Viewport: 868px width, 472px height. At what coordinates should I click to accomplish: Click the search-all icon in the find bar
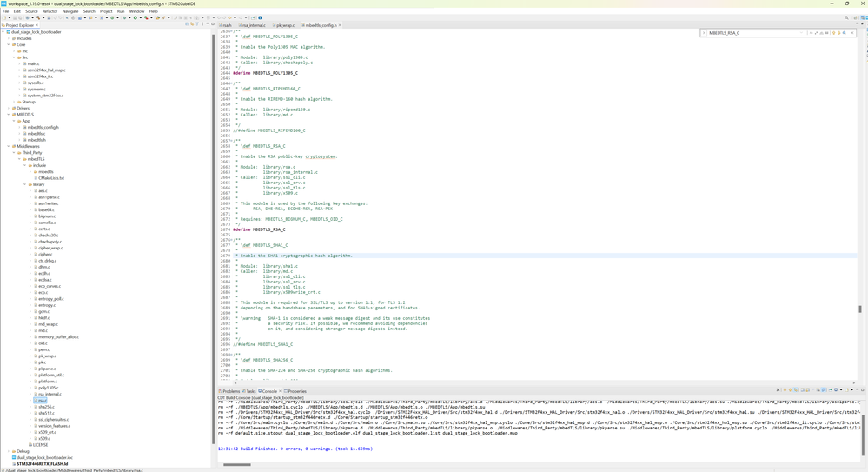click(845, 33)
